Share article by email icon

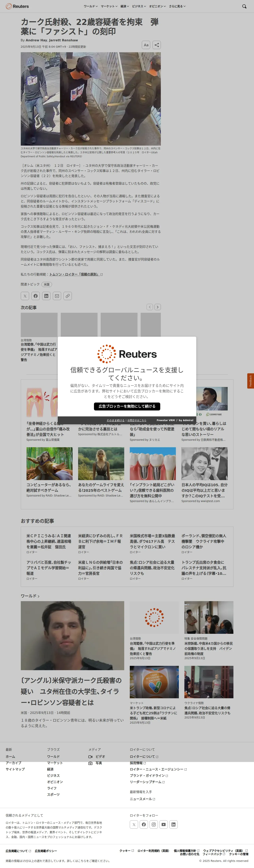[x=57, y=296]
